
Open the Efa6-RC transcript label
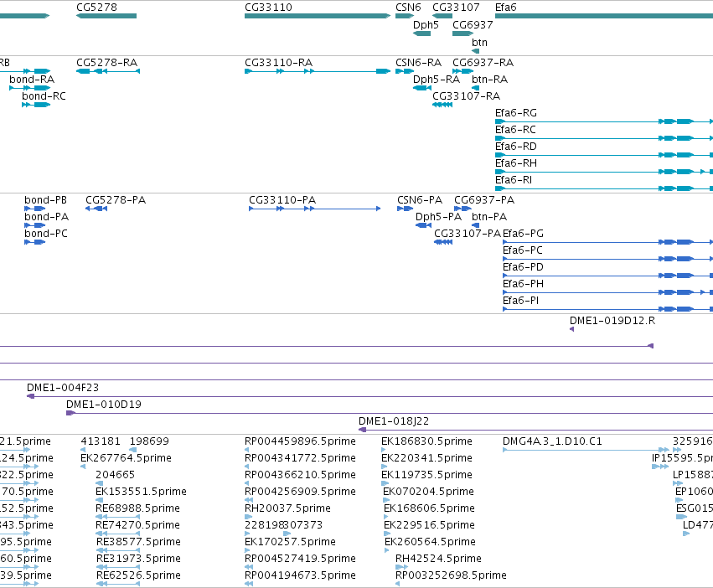515,130
